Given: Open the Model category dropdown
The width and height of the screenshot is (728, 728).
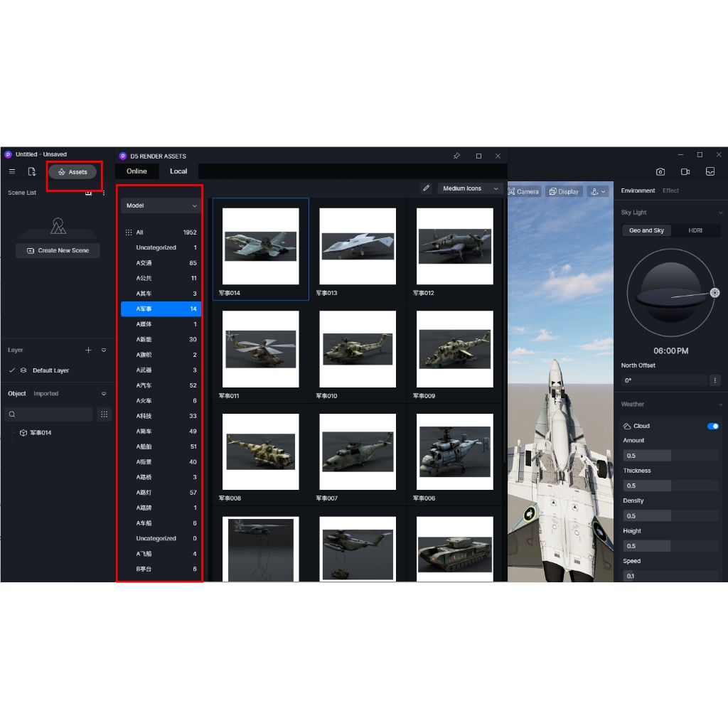Looking at the screenshot, I should coord(161,205).
